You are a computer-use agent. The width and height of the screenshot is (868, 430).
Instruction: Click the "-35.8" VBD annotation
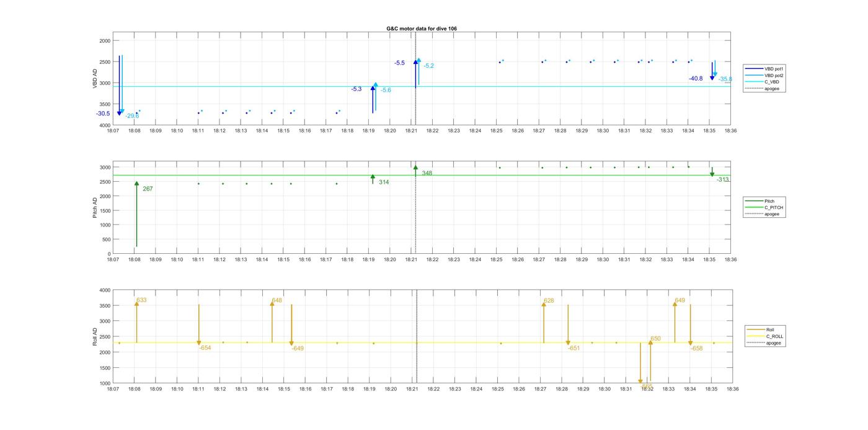[725, 79]
